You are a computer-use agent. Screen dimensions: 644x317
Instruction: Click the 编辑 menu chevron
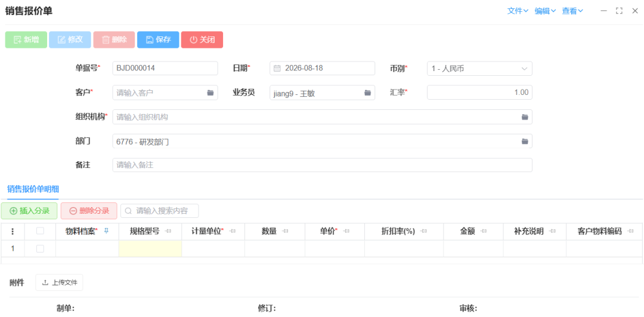pos(553,11)
